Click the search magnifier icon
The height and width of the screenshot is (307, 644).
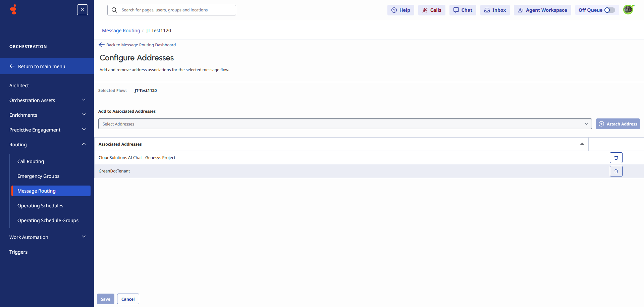(114, 10)
